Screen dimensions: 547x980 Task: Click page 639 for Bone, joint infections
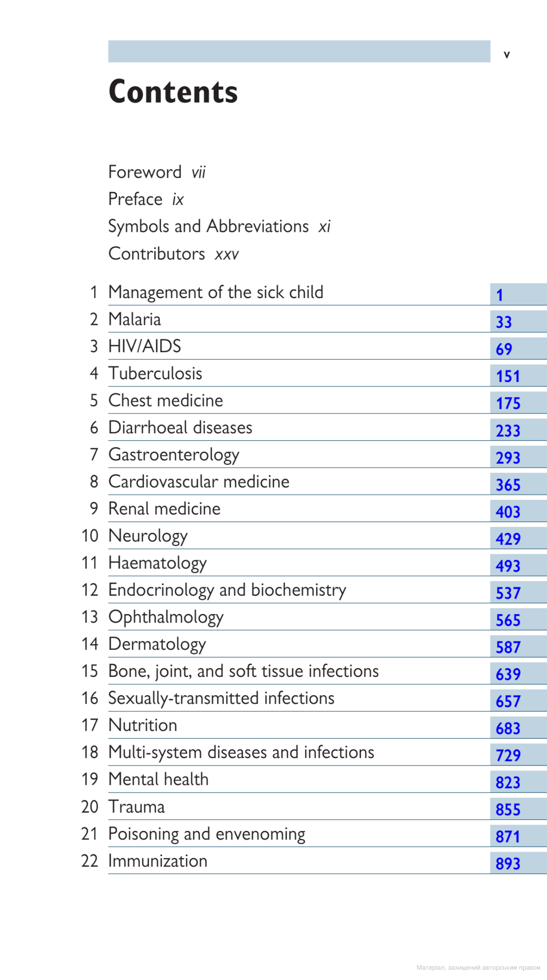(x=508, y=674)
